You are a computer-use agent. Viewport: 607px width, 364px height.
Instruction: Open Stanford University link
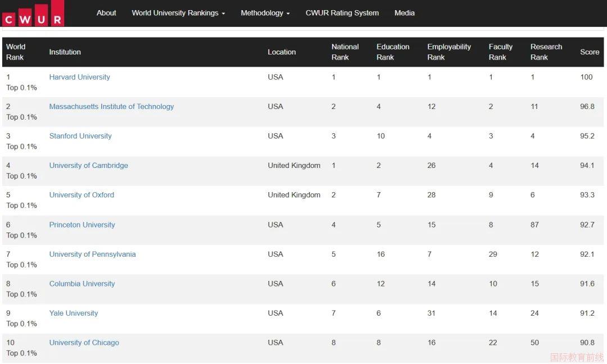(x=80, y=136)
